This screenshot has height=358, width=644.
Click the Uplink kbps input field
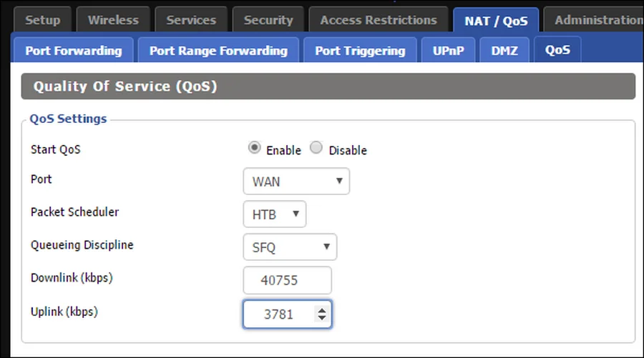[x=279, y=314]
